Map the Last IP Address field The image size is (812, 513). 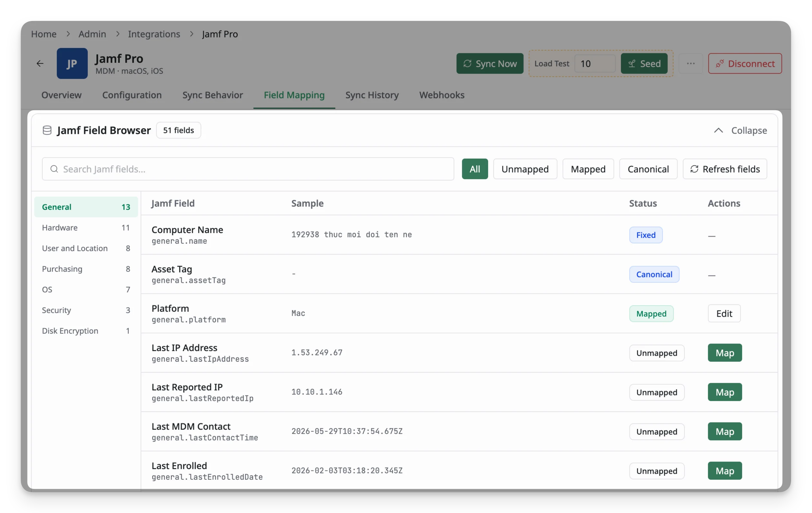(x=725, y=353)
